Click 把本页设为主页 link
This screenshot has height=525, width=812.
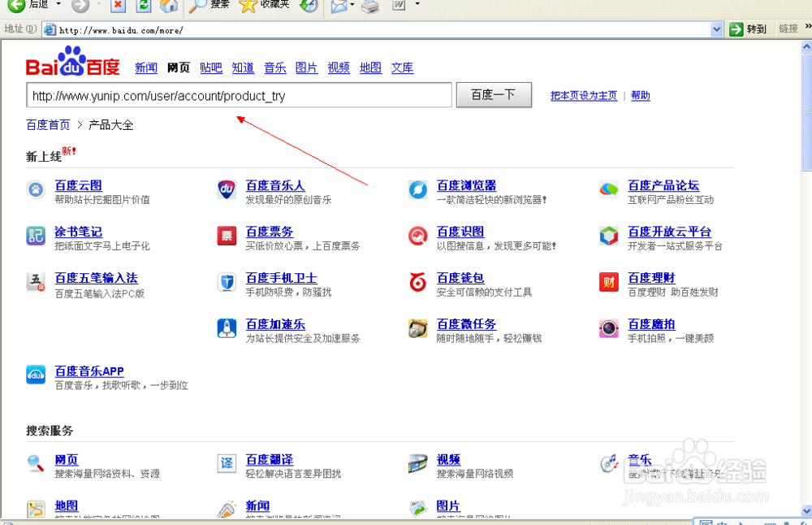click(584, 95)
